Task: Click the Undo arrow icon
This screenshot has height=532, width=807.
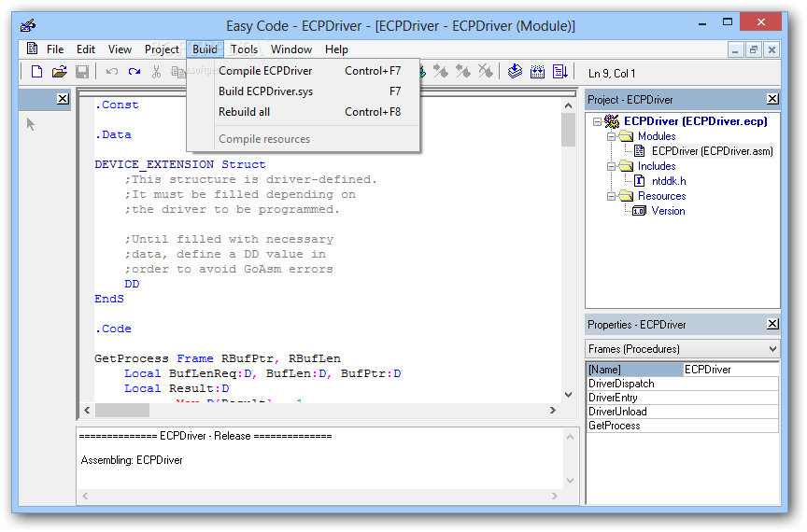Action: click(112, 72)
